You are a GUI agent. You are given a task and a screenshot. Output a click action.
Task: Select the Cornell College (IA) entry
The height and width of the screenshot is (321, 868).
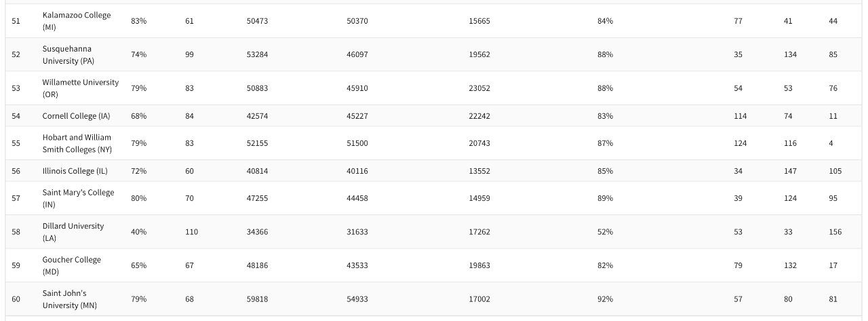(76, 116)
